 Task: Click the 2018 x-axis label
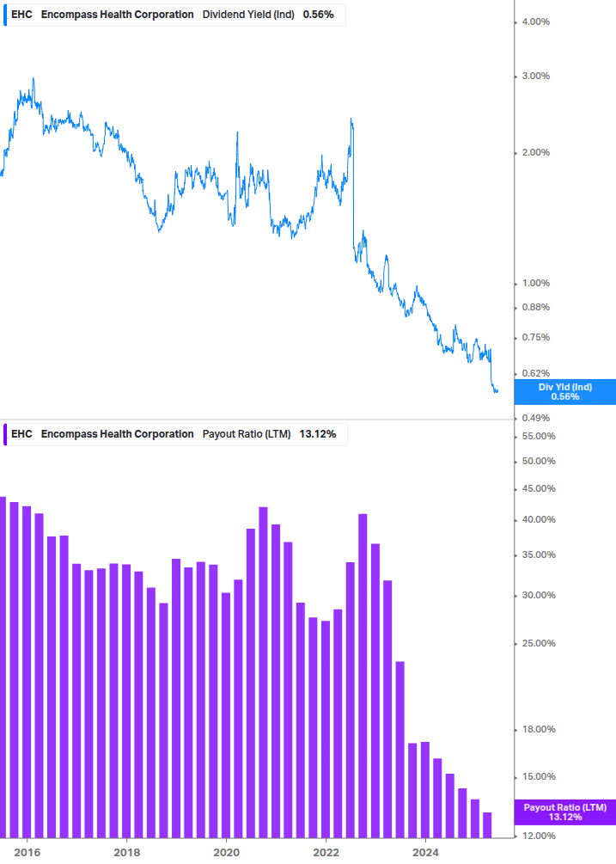point(126,853)
